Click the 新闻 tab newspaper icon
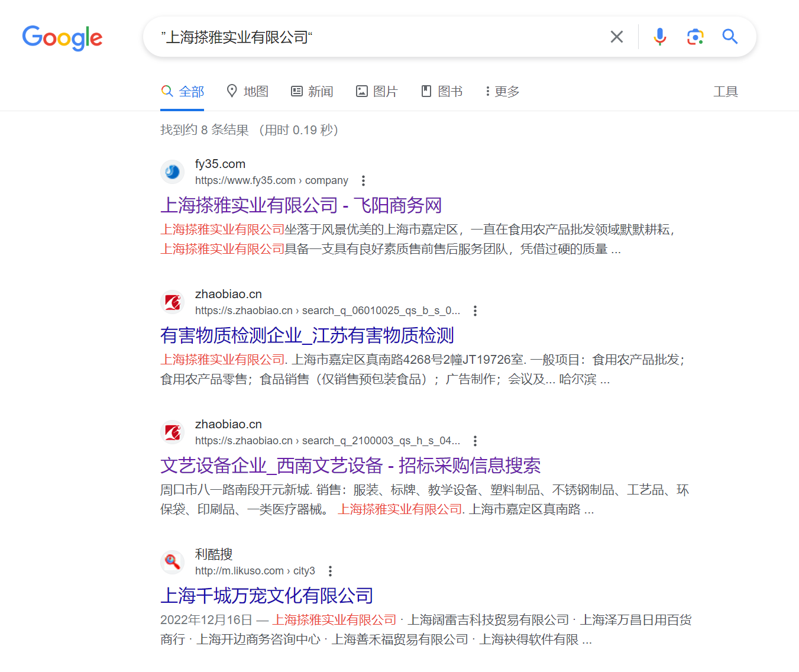 (x=297, y=91)
